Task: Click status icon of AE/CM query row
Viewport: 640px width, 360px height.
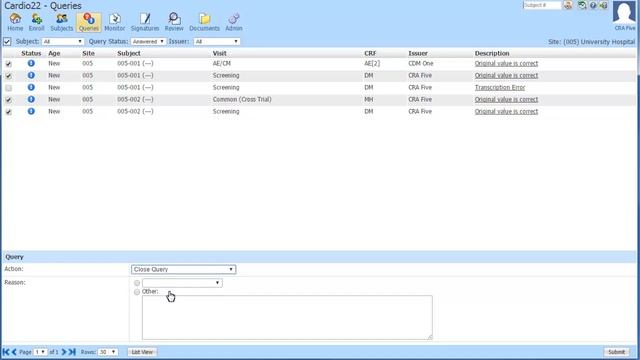Action: 31,63
